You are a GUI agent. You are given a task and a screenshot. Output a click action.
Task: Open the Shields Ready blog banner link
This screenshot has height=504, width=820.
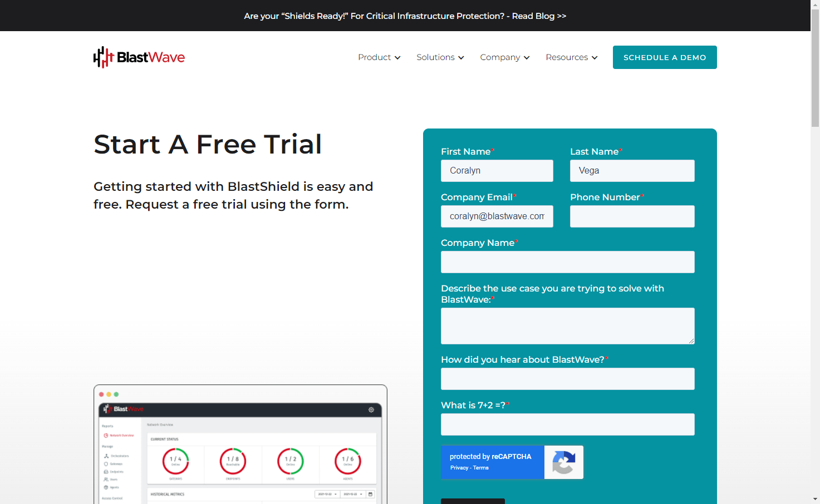(405, 16)
